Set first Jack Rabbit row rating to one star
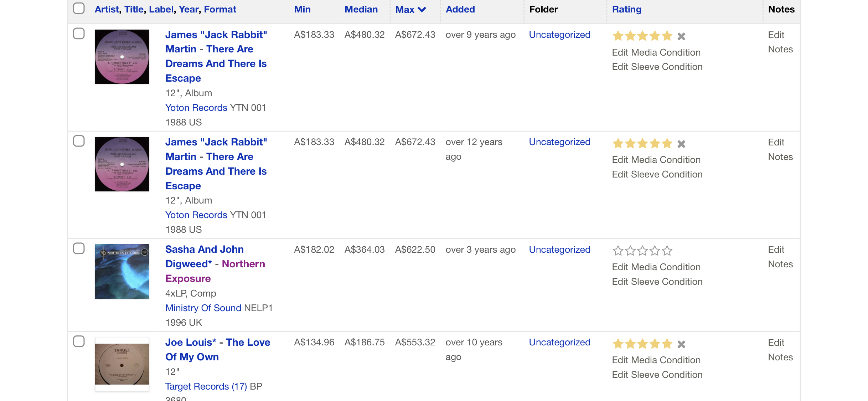The image size is (868, 401). tap(618, 36)
